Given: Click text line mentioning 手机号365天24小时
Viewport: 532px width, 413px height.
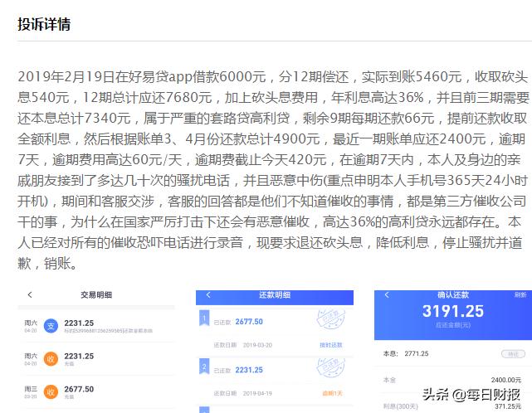Looking at the screenshot, I should (x=272, y=181).
